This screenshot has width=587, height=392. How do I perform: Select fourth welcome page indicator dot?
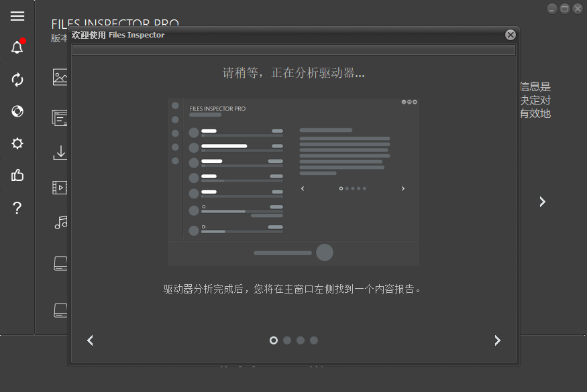[314, 340]
